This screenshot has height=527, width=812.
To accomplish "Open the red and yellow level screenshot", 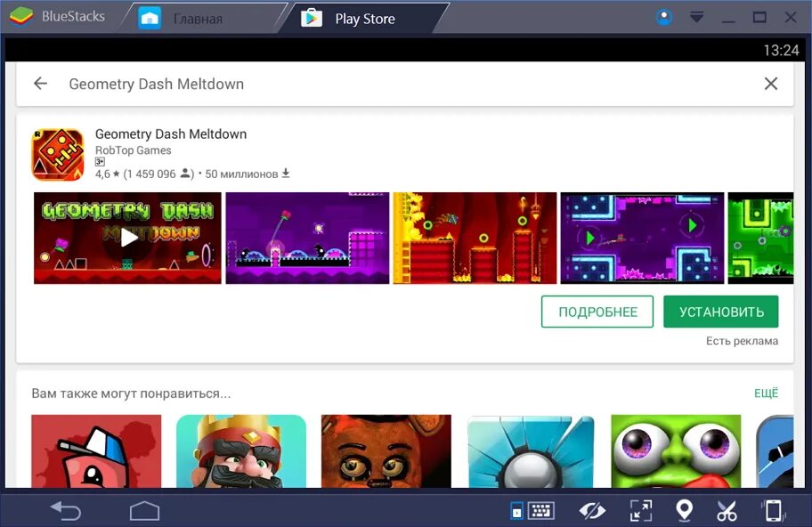I will (475, 239).
